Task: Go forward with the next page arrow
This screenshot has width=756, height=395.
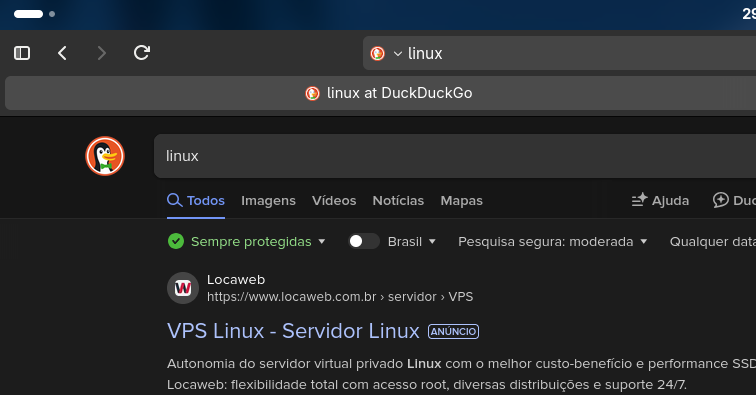Action: pos(101,53)
